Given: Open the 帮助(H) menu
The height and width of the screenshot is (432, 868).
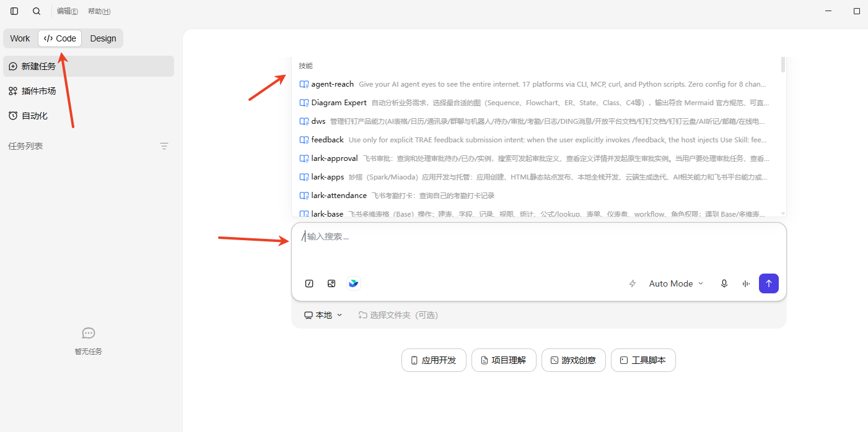Looking at the screenshot, I should coord(99,11).
